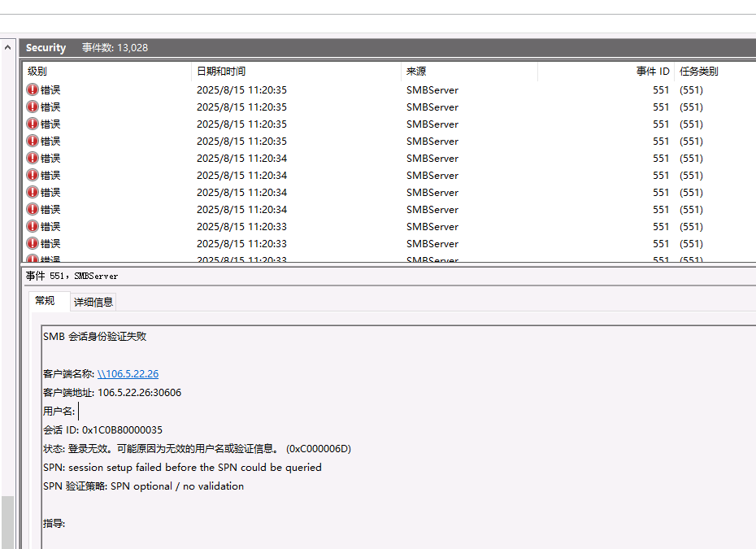Click the error icon in the tenth event row

[x=33, y=243]
